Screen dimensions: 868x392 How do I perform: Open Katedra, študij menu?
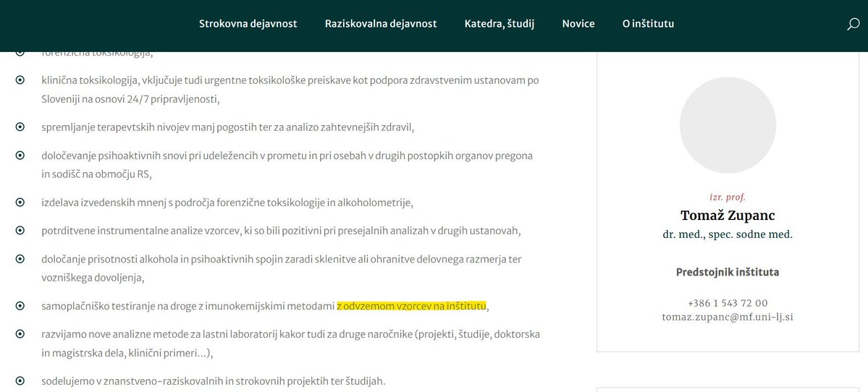500,24
